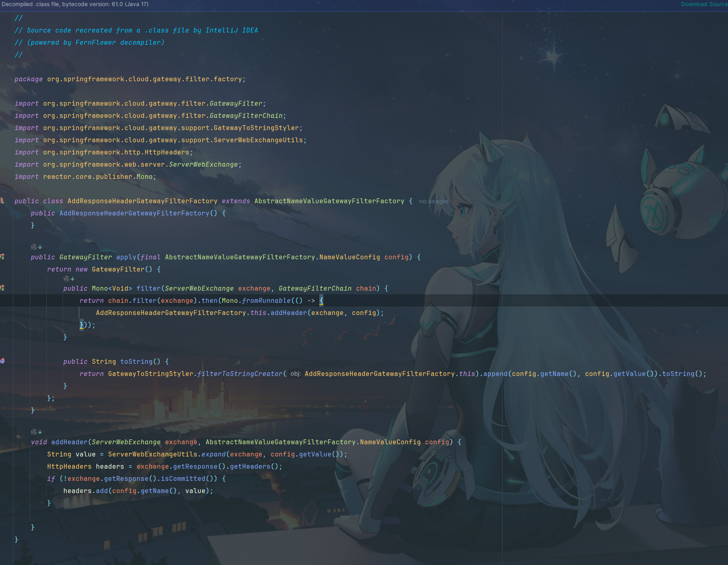
Task: Click the gutter marker on the class declaration line
Action: [2, 200]
